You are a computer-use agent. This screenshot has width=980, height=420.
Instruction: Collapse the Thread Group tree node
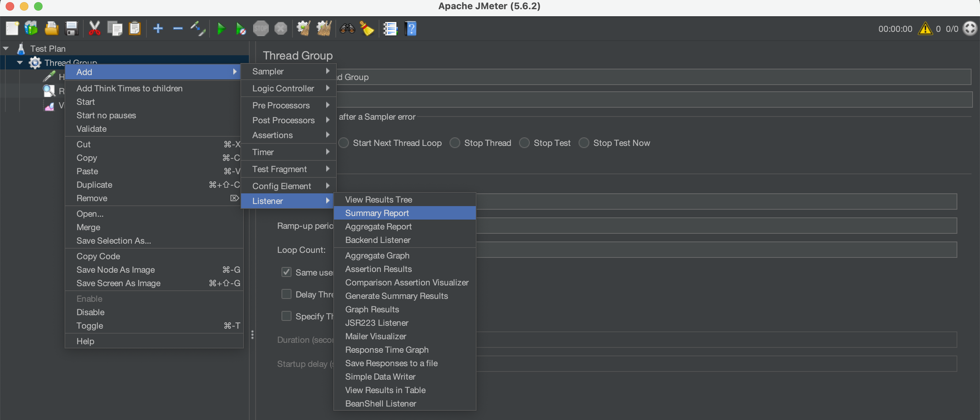[x=20, y=63]
